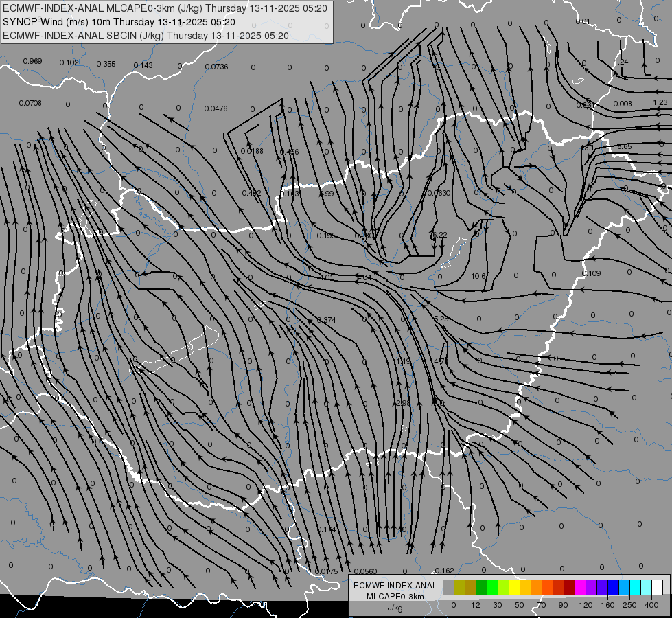Click the map value 0.496
This screenshot has height=618, width=672.
[x=289, y=152]
